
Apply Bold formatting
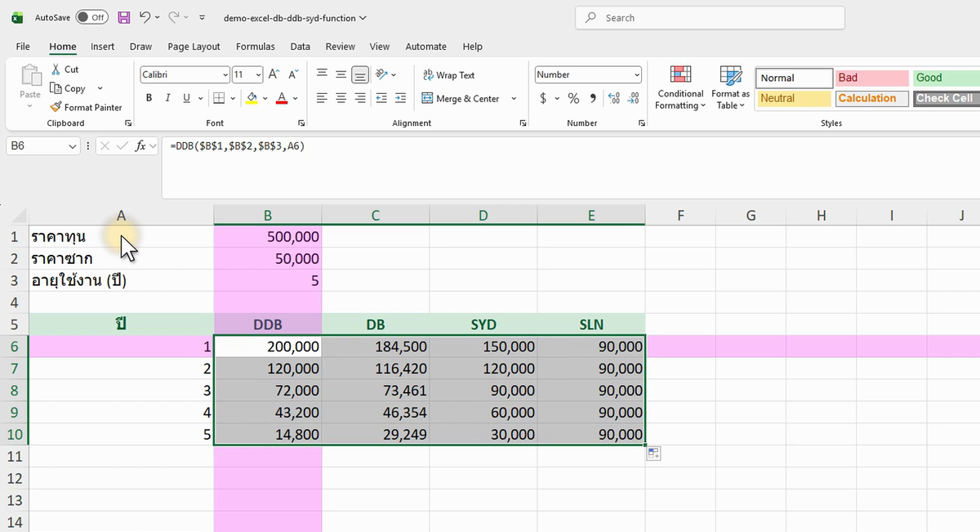pyautogui.click(x=149, y=98)
